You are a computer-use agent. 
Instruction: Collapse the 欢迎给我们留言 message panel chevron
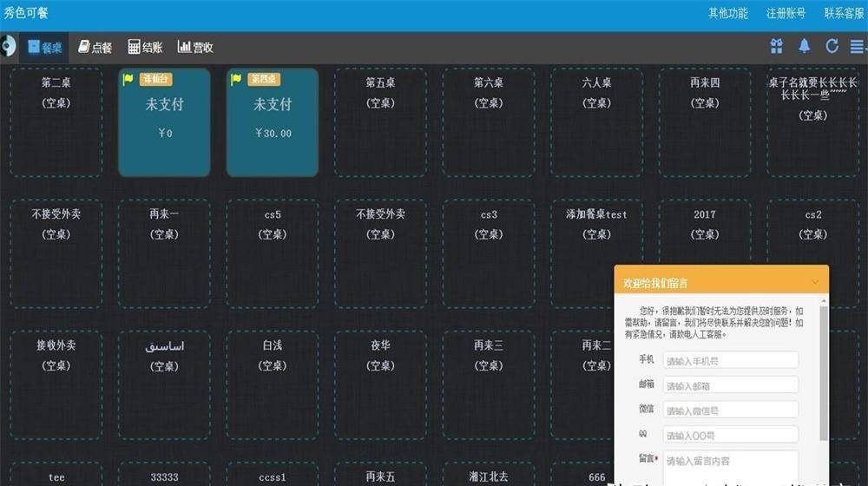click(815, 282)
